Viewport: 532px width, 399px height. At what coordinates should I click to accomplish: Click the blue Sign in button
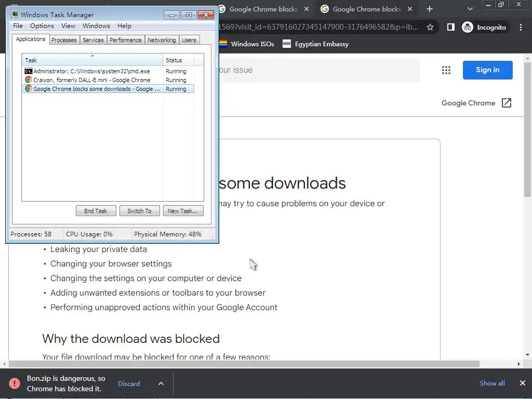[487, 70]
